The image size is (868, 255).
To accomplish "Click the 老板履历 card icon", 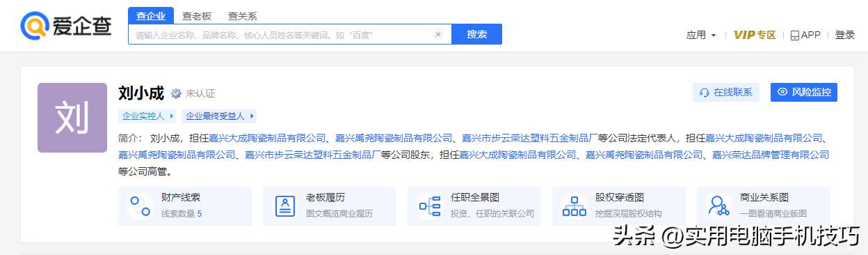I will point(284,206).
